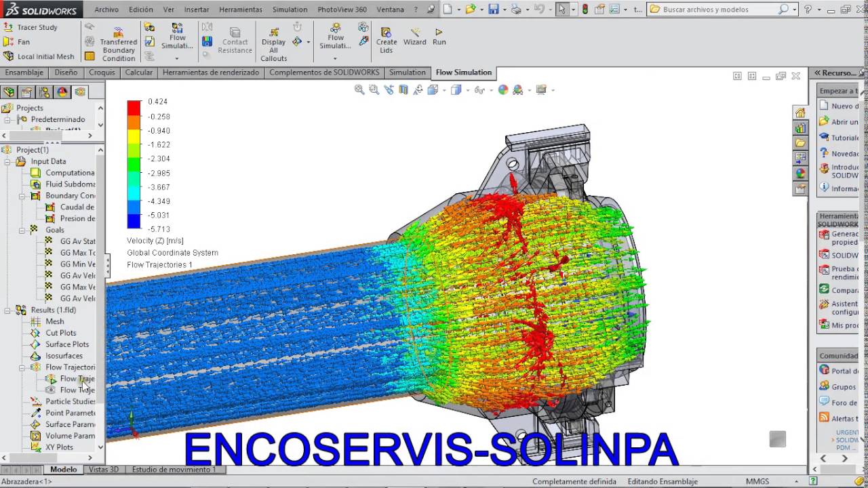Switch to the Simulation tab

408,73
